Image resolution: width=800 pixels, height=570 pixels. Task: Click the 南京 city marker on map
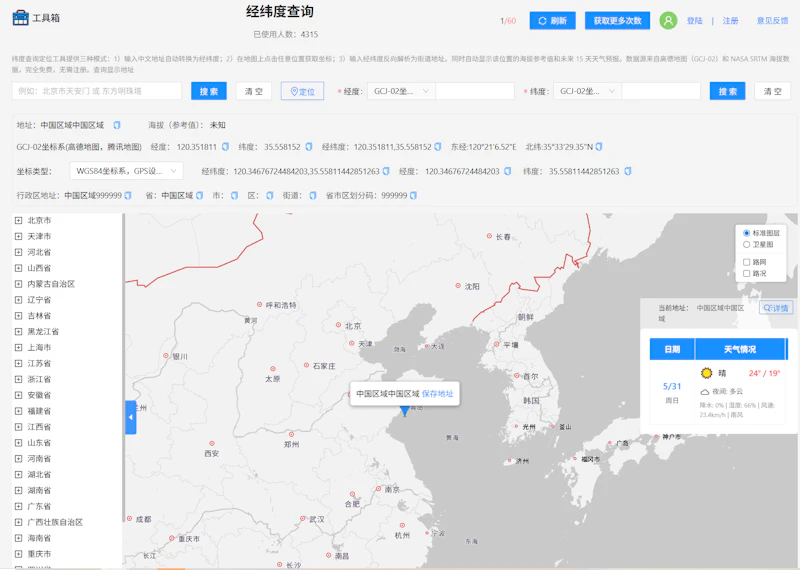(x=379, y=489)
